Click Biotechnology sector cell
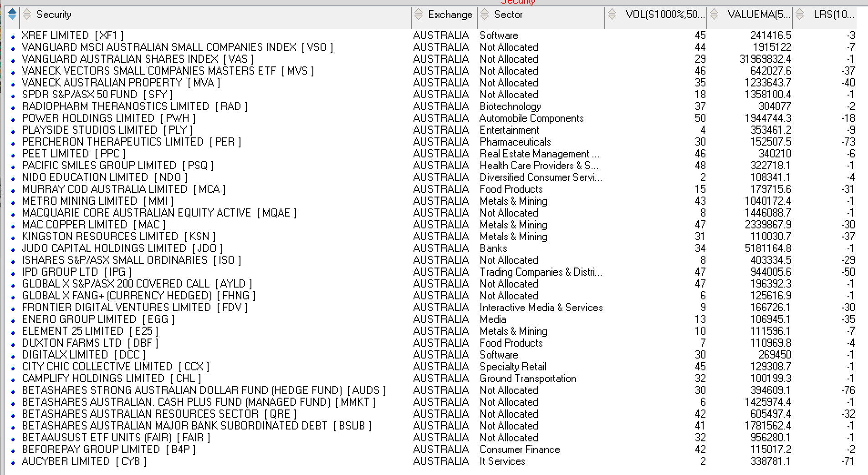This screenshot has width=868, height=475. pyautogui.click(x=510, y=106)
